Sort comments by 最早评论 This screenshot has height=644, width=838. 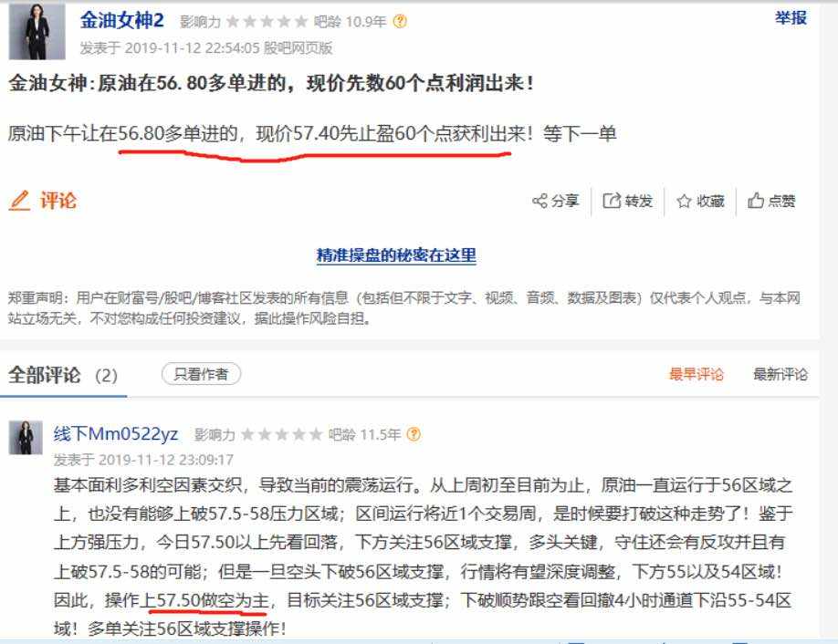[x=697, y=374]
